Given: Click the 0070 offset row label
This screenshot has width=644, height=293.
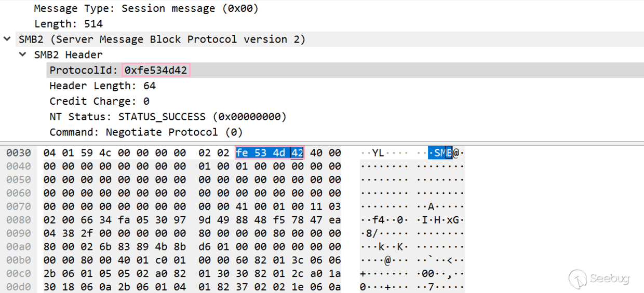Looking at the screenshot, I should point(19,206).
